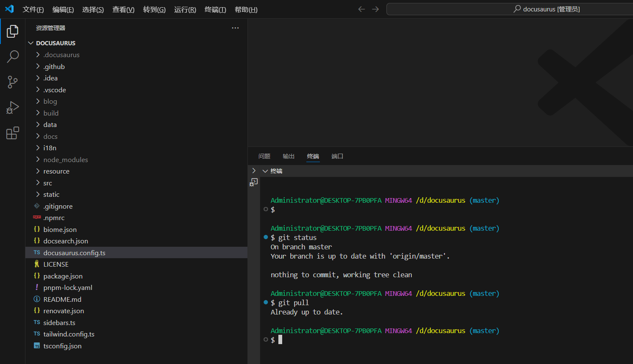This screenshot has height=364, width=633.
Task: Click the npm icon of .npmrc
Action: click(x=37, y=217)
